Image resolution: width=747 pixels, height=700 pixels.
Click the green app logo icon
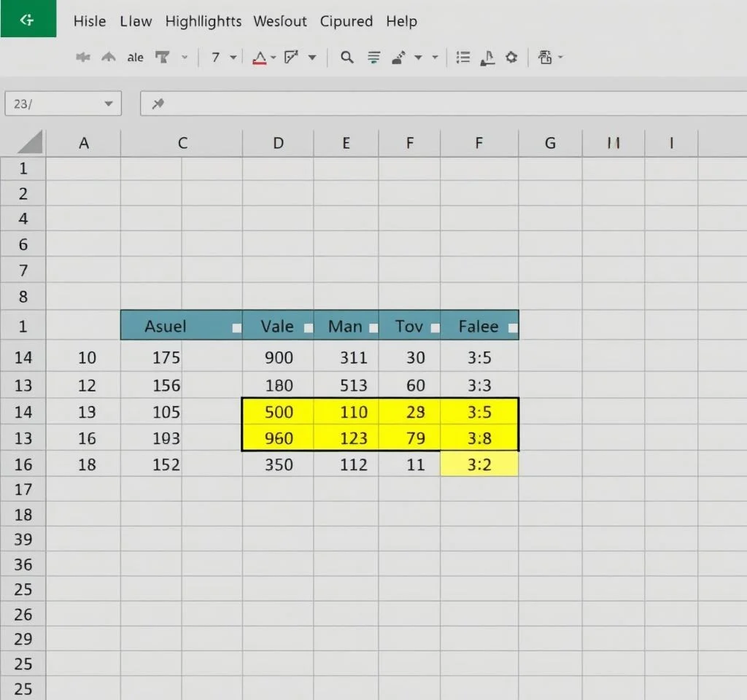(28, 19)
